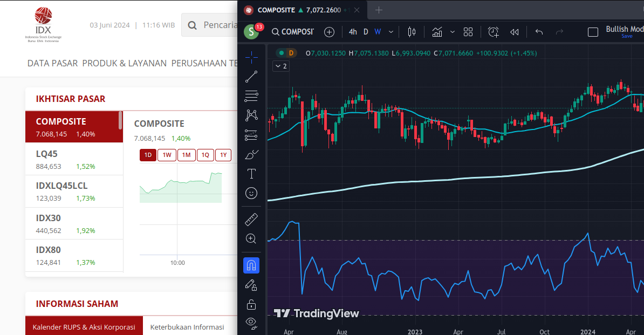Select the brush drawing tool
Image resolution: width=644 pixels, height=335 pixels.
[x=251, y=154]
